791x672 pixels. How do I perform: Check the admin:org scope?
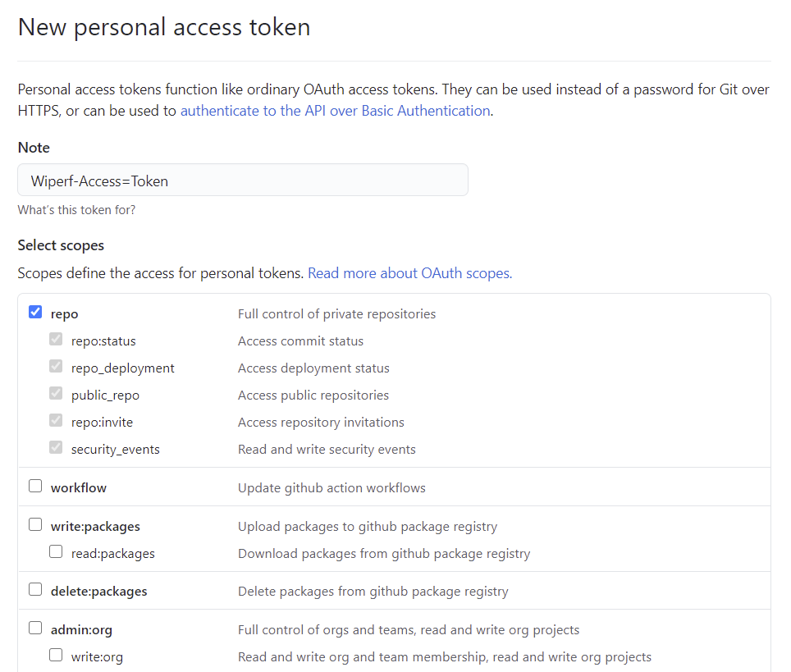[35, 628]
